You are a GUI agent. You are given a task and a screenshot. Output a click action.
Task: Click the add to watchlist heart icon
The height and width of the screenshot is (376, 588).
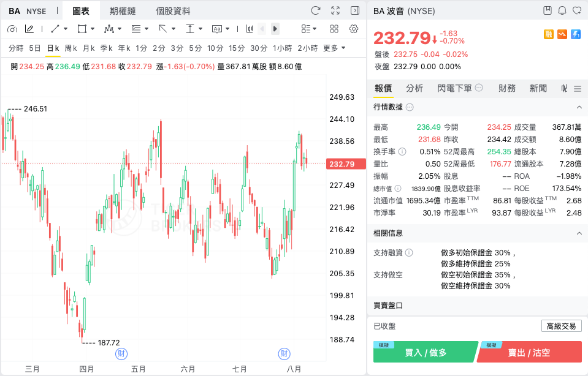tap(577, 10)
